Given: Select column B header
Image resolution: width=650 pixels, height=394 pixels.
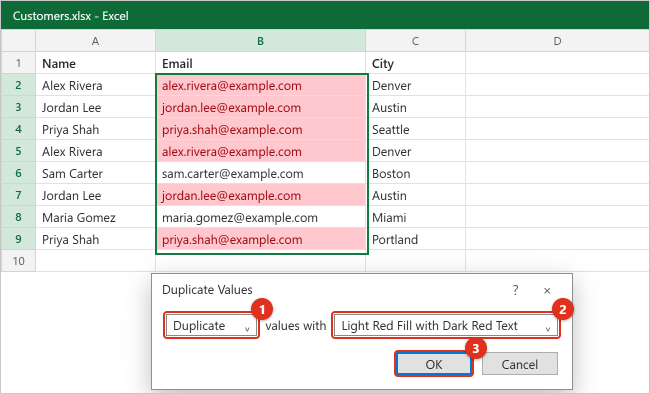Looking at the screenshot, I should (x=260, y=41).
